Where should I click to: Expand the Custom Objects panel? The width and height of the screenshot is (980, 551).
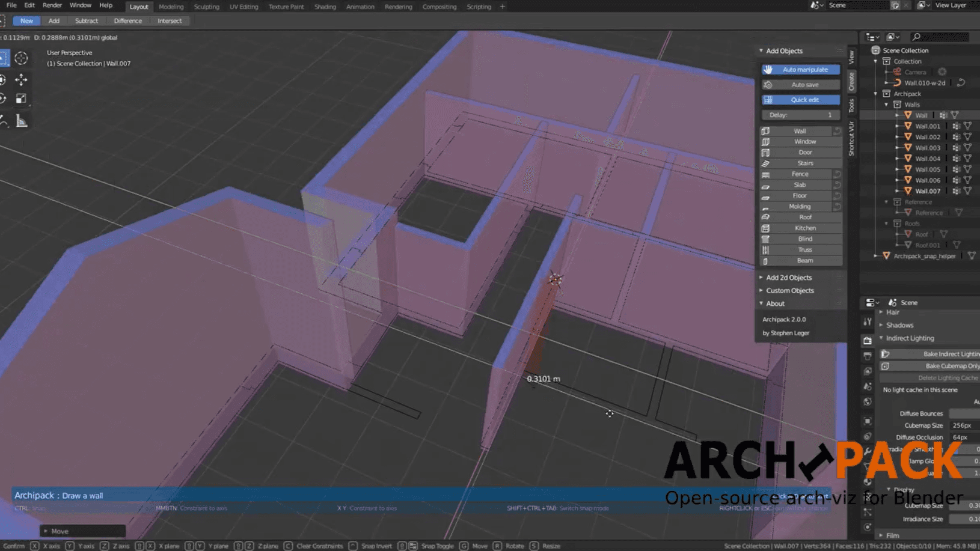click(x=761, y=291)
